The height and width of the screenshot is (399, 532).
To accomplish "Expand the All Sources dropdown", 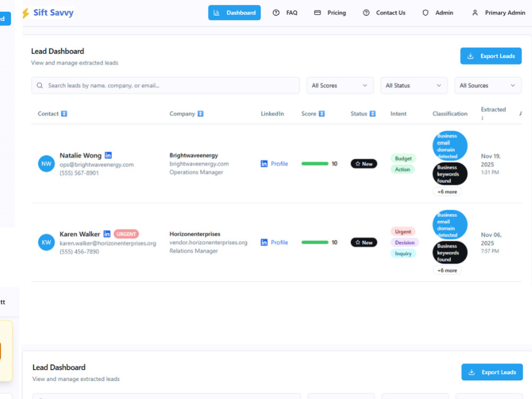I will click(x=488, y=86).
